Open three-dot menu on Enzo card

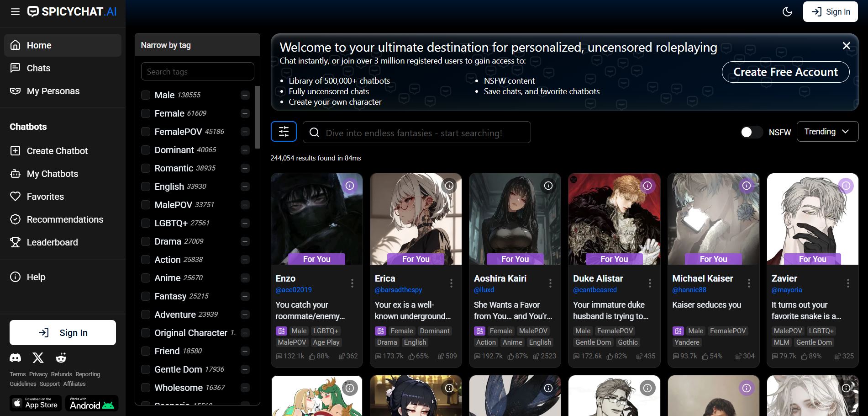coord(352,283)
